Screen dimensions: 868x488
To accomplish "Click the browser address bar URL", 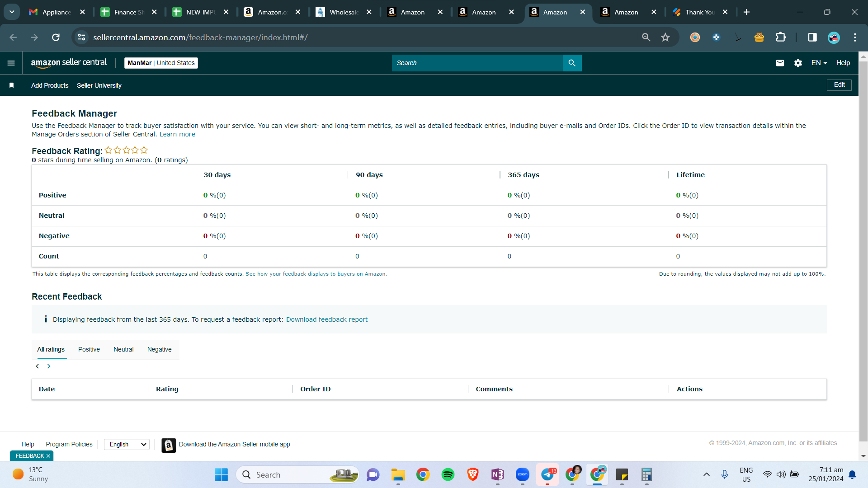I will [200, 38].
